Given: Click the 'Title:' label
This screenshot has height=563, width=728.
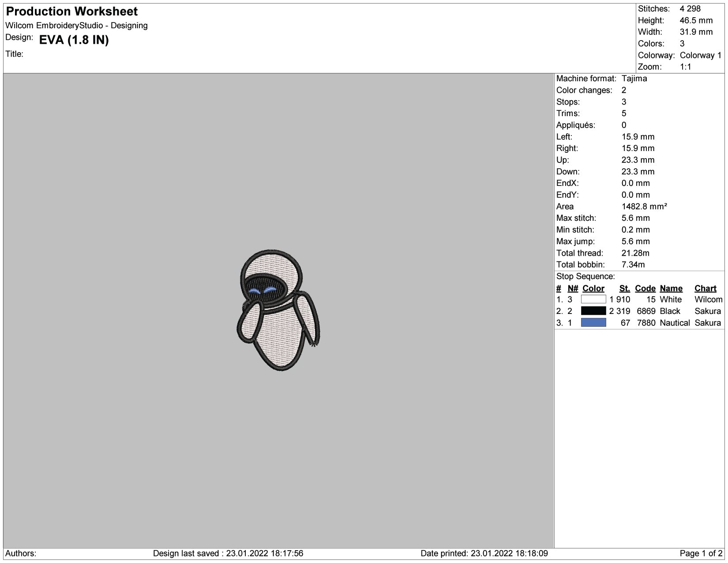Looking at the screenshot, I should tap(14, 54).
